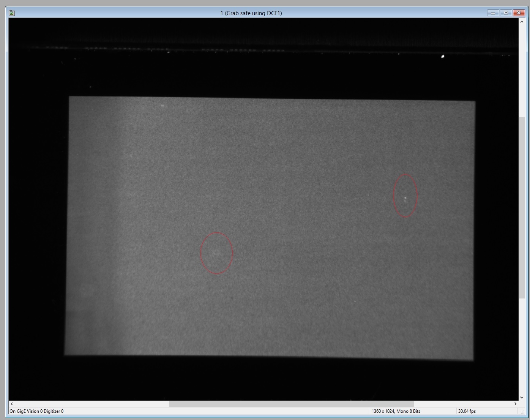Maximize the Grab safe using DCF1 window
530x420 pixels.
(506, 13)
